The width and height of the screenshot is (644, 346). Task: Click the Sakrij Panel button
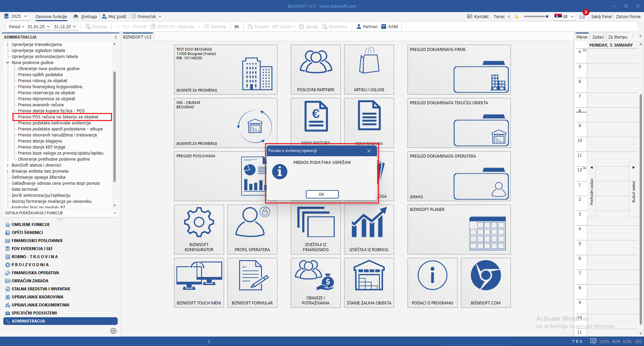(601, 16)
